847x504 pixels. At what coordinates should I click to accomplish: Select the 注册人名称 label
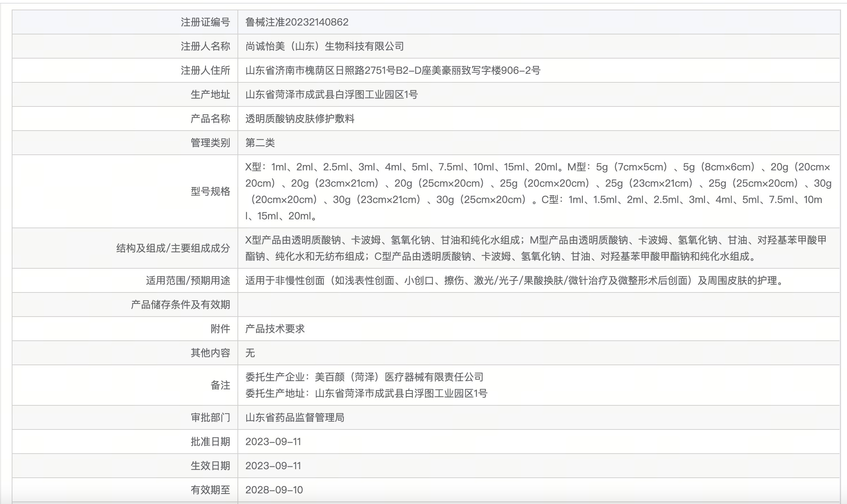(206, 46)
